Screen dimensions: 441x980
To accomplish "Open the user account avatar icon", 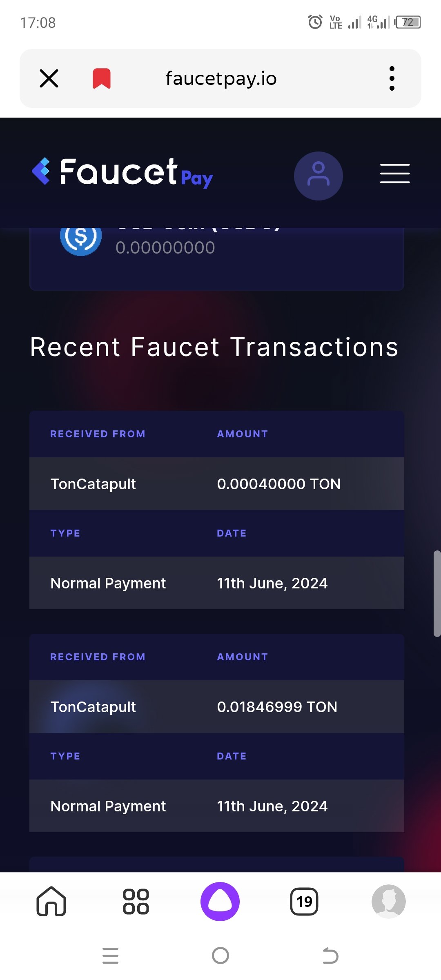I will tap(318, 176).
